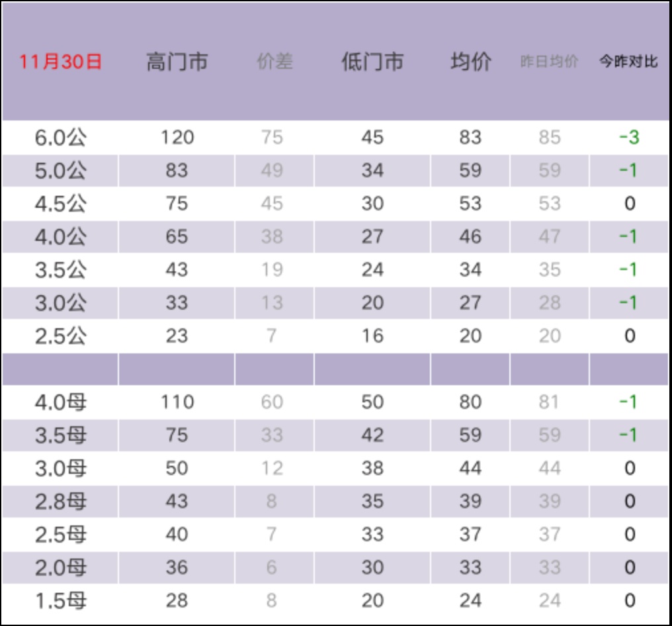Select the 昨日均价 column header
The width and height of the screenshot is (672, 626).
coord(550,62)
